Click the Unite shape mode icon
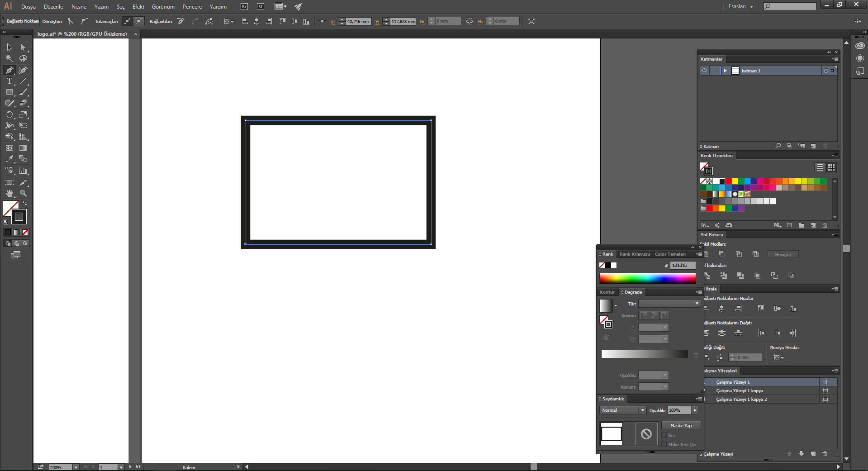This screenshot has height=471, width=868. point(706,254)
